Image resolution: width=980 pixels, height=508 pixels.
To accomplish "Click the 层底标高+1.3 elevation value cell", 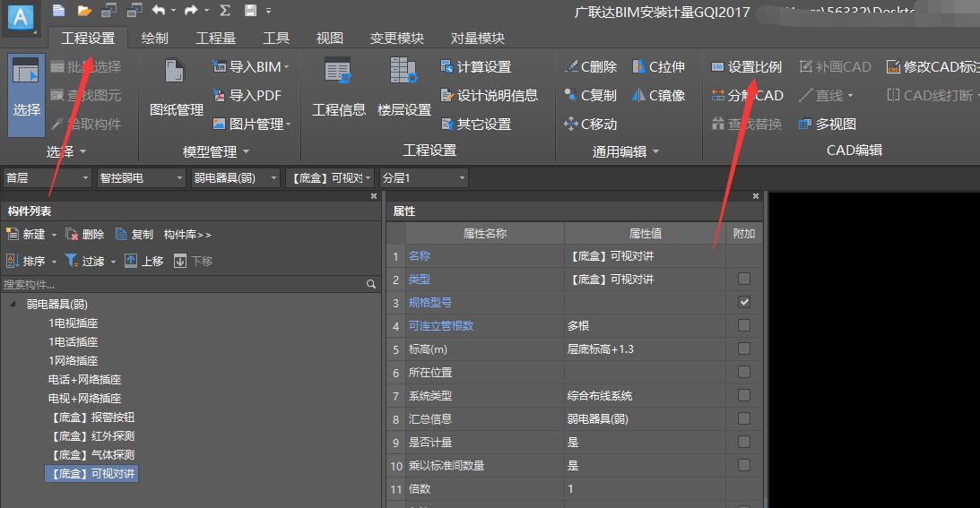I will (x=645, y=349).
